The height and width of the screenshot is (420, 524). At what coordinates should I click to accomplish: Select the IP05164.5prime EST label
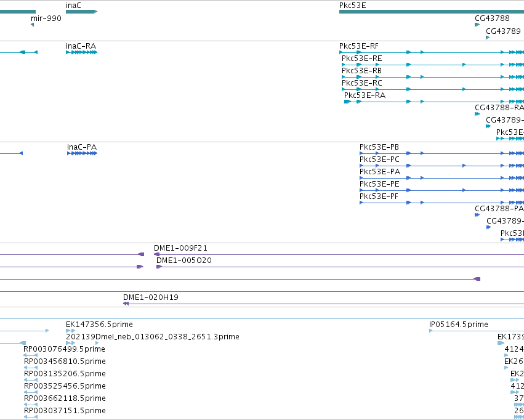[x=459, y=325]
